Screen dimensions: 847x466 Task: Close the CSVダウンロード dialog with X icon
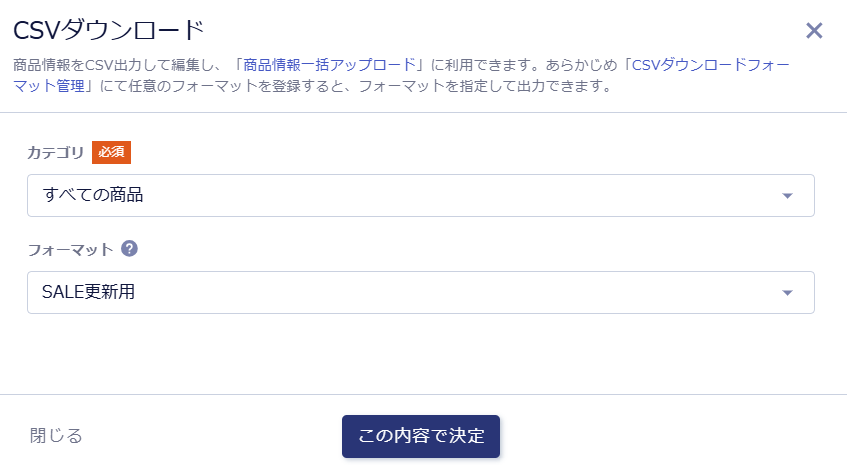(814, 30)
